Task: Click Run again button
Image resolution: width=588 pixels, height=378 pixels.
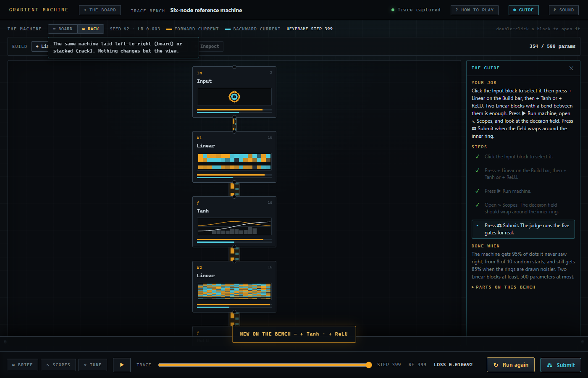Action: click(511, 365)
